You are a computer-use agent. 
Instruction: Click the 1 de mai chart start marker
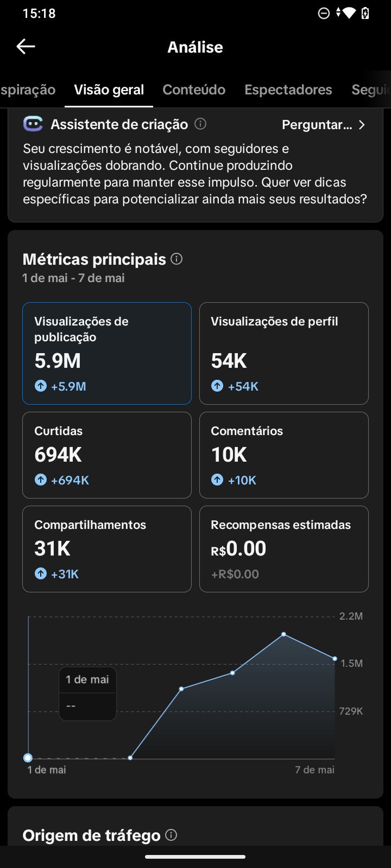[x=28, y=758]
